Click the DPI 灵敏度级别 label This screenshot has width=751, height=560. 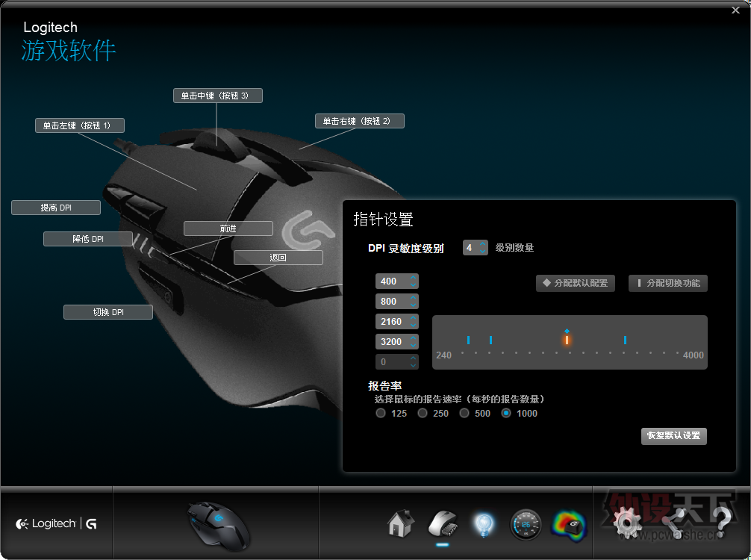(x=406, y=248)
